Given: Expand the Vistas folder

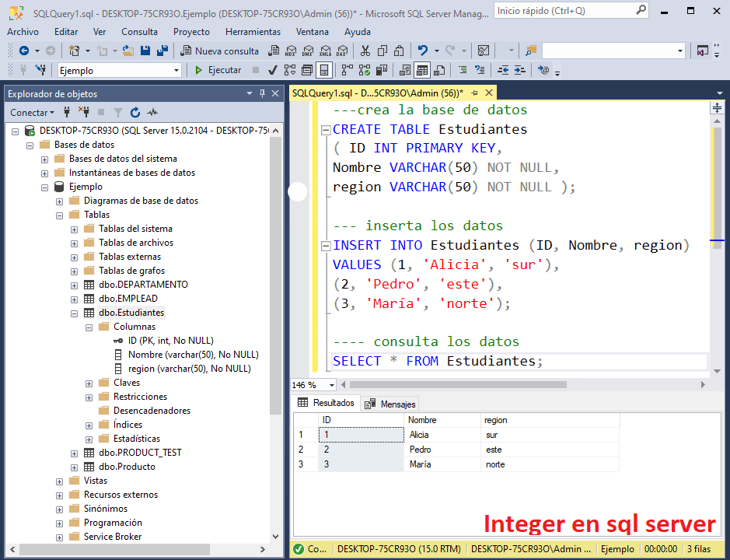Looking at the screenshot, I should point(60,481).
